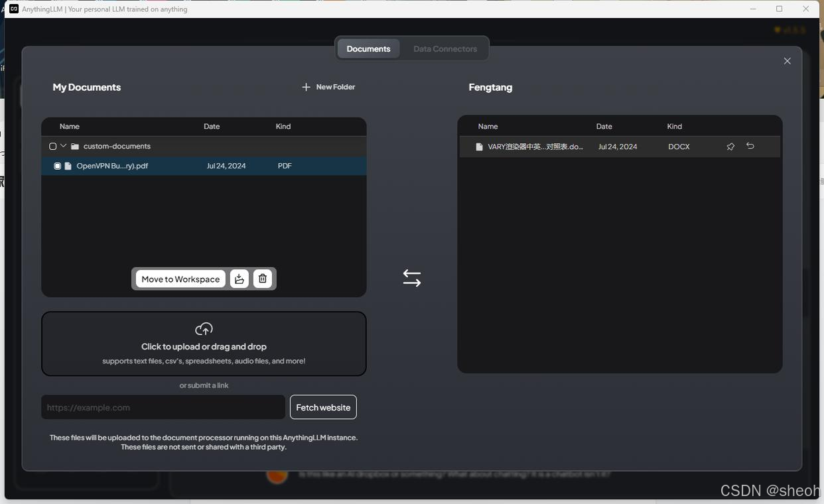Image resolution: width=824 pixels, height=504 pixels.
Task: Switch to the Documents tab
Action: [368, 48]
